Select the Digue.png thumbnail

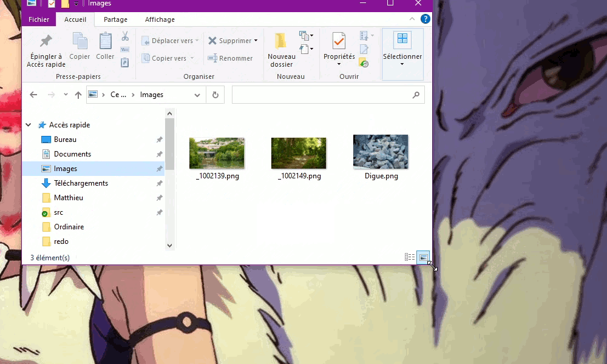381,152
